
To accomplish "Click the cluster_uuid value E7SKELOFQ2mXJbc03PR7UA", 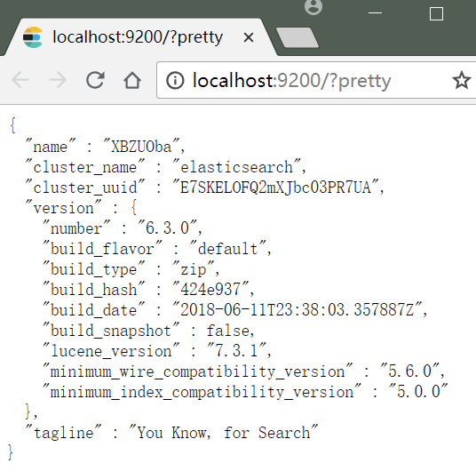I will click(275, 188).
